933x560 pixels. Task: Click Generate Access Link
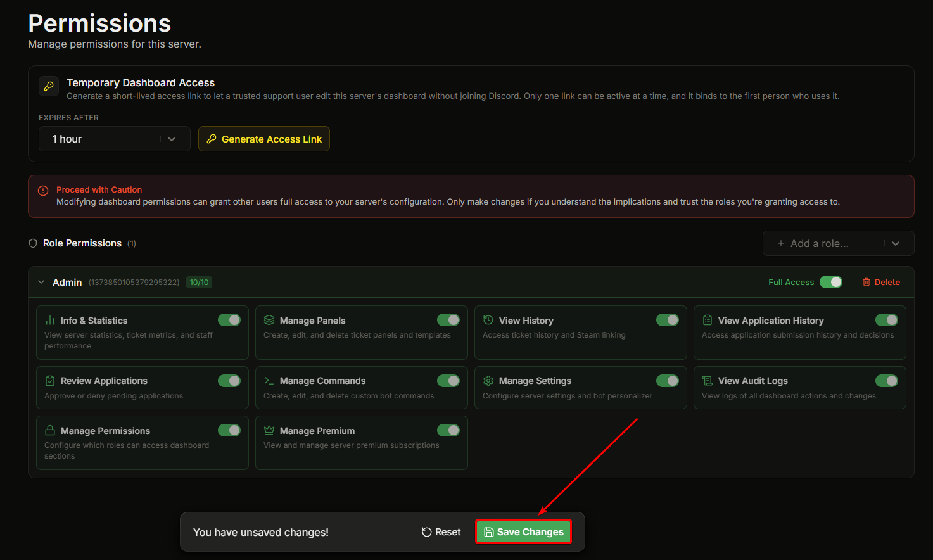point(264,139)
